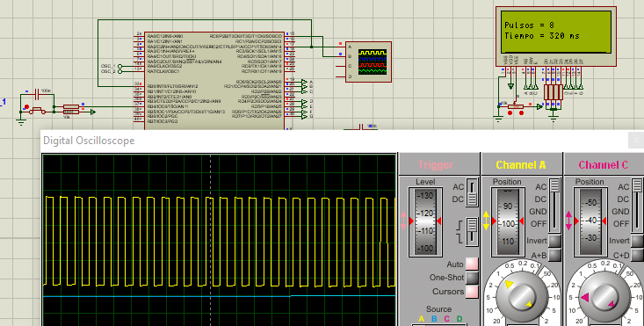Select trigger source C letter

(447, 319)
